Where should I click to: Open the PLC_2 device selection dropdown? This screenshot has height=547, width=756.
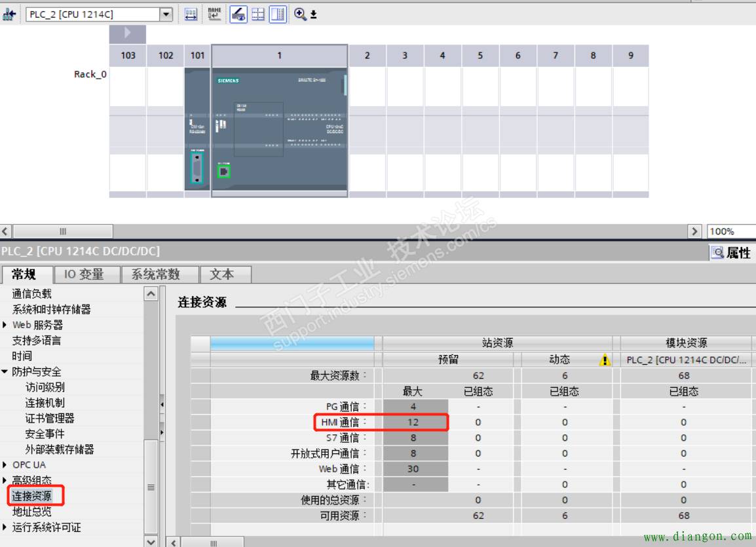(166, 14)
